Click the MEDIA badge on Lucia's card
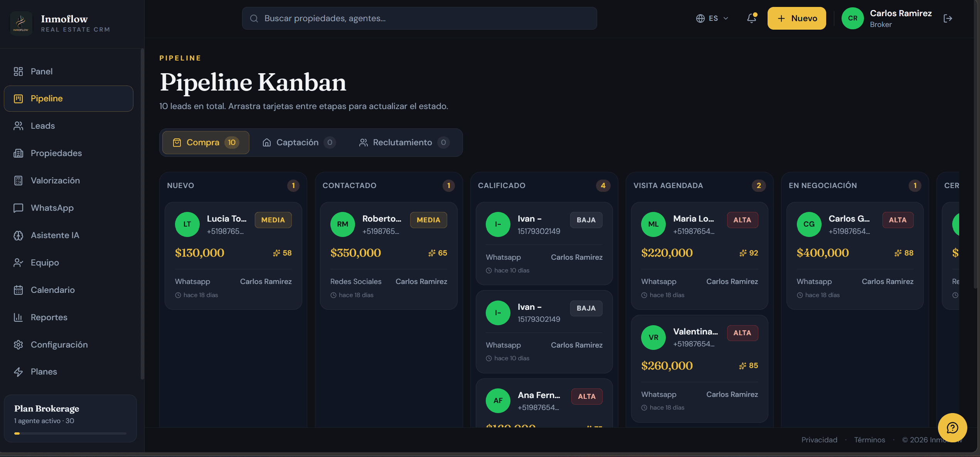Image resolution: width=980 pixels, height=457 pixels. tap(273, 220)
